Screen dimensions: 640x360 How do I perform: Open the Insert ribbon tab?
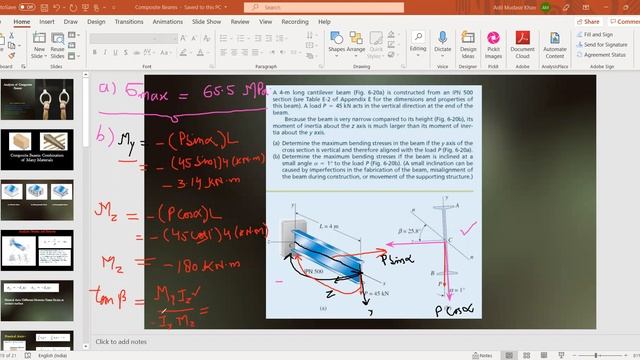(x=47, y=22)
